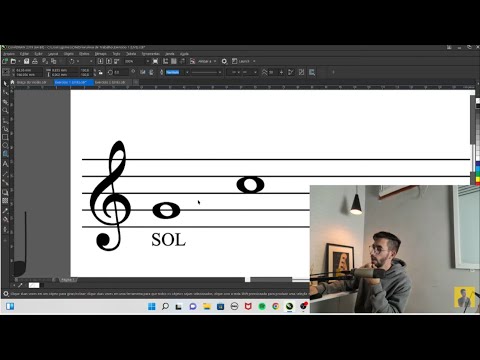Viewport: 480px width, 360px height.
Task: Click the New document icon
Action: [5, 61]
